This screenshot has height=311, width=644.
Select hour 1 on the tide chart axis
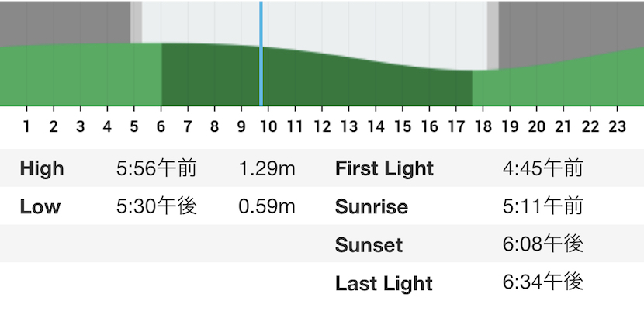(x=26, y=126)
